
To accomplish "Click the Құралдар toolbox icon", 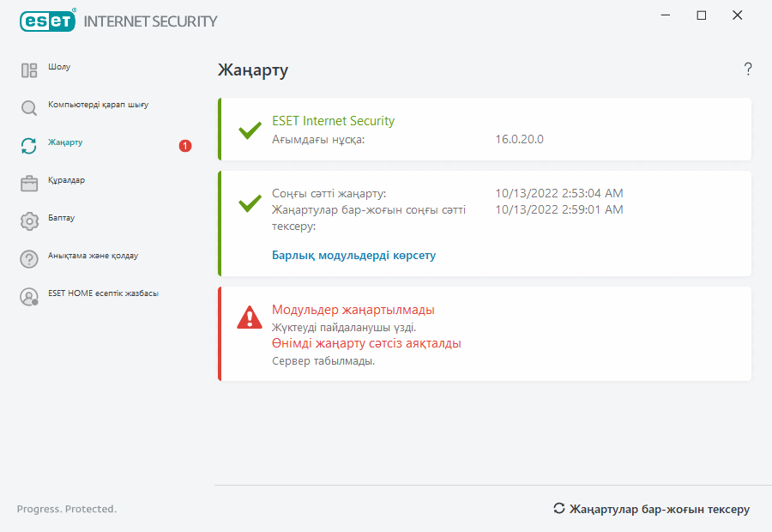I will (29, 184).
